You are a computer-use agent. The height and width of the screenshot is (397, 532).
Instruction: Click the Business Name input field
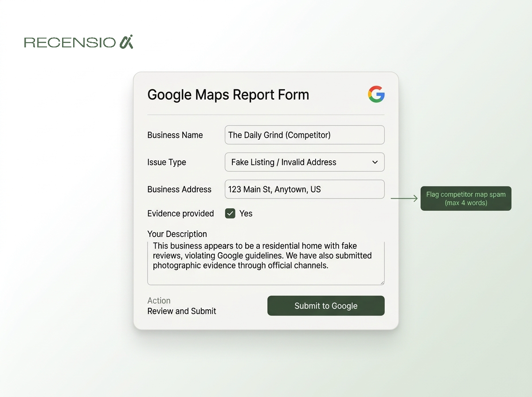(x=305, y=135)
